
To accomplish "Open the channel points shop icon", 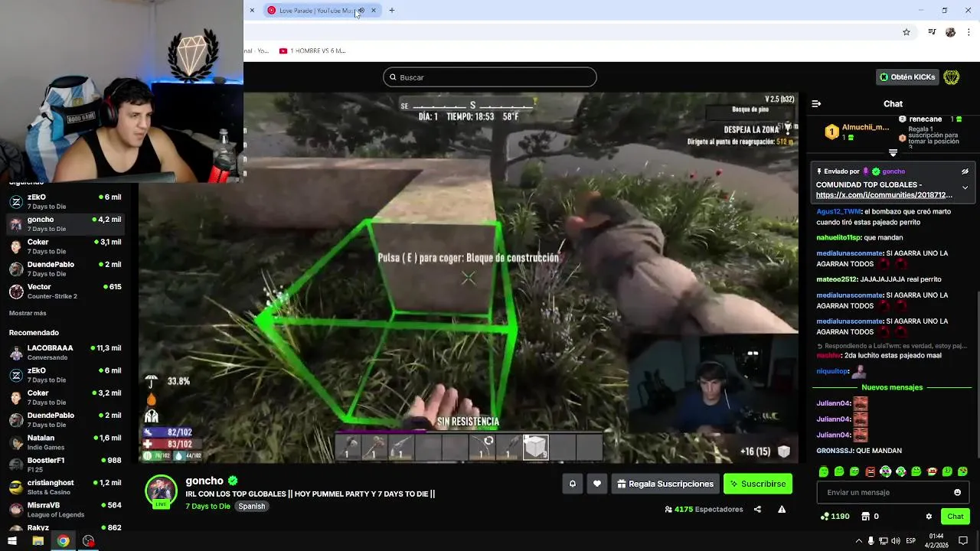I will coord(866,517).
